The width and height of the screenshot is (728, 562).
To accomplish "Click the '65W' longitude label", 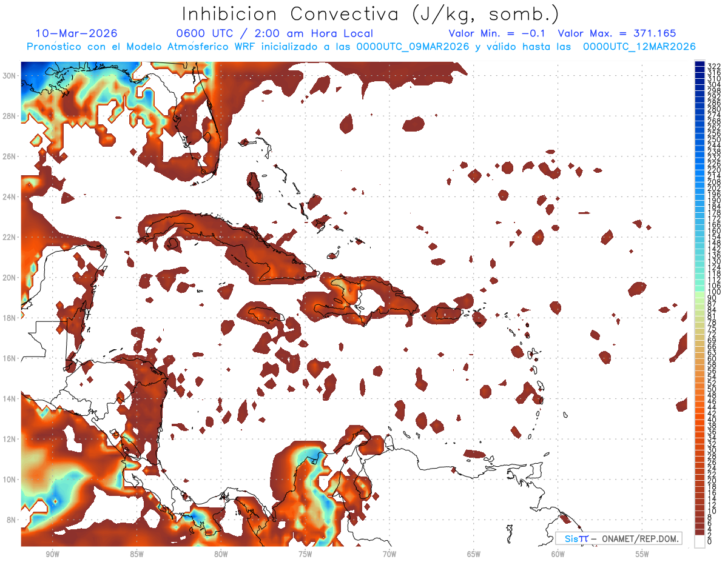I will tap(474, 554).
